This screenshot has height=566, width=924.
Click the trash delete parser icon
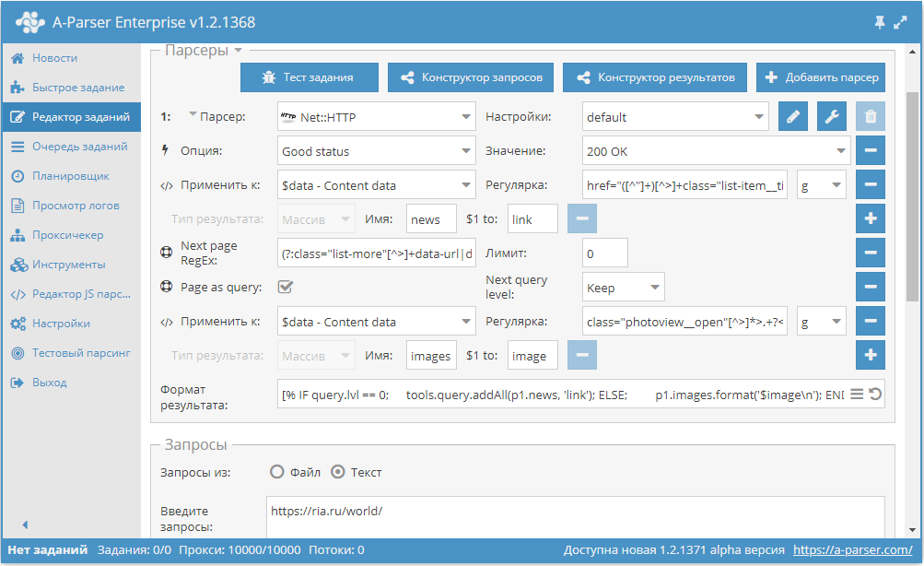coord(871,117)
